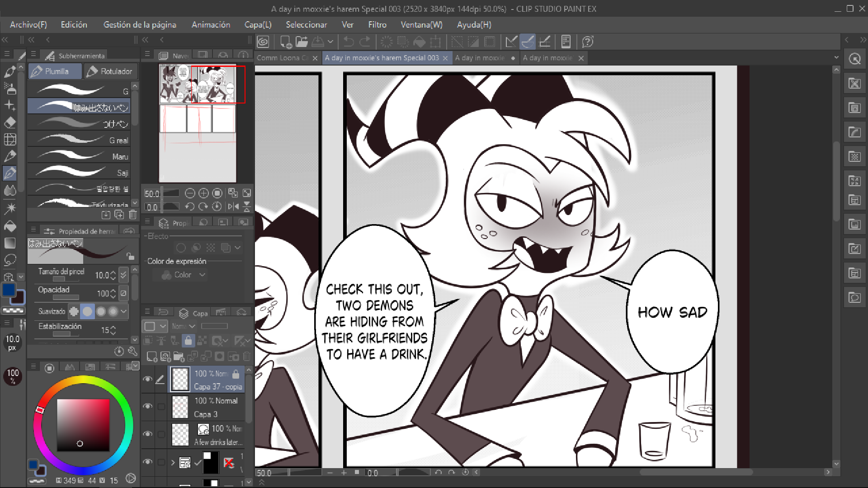Hide the A few drinks later layer

click(147, 434)
